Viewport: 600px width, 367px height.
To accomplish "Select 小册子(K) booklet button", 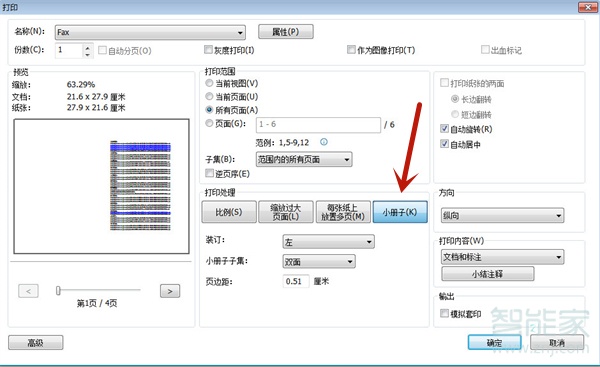I will coord(400,212).
